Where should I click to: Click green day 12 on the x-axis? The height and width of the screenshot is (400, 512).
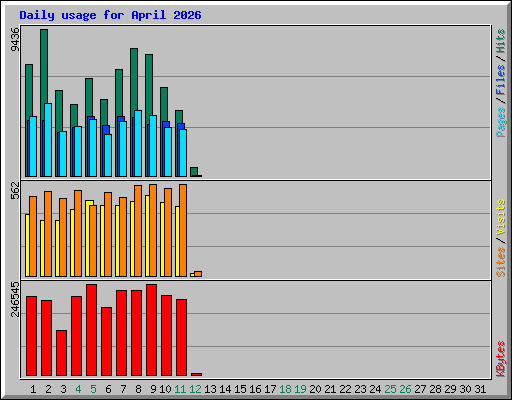coord(195,389)
